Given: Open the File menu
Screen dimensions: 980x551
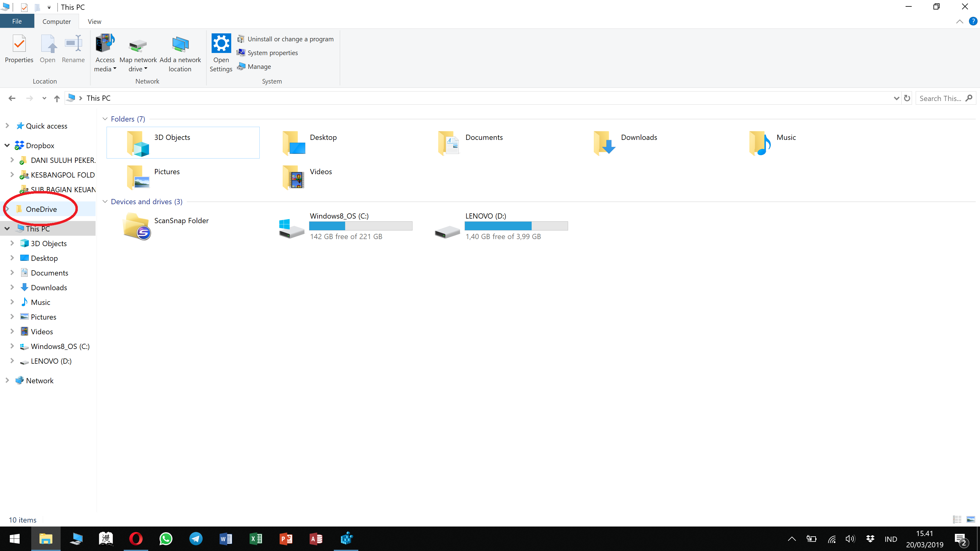Looking at the screenshot, I should pos(17,22).
